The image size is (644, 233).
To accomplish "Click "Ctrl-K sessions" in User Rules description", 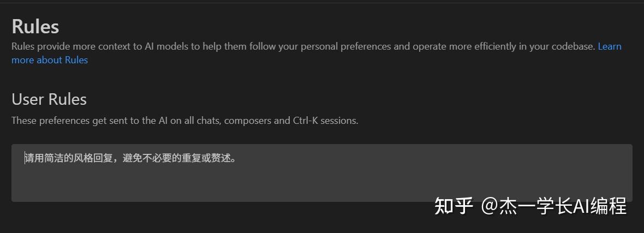I will pyautogui.click(x=325, y=121).
